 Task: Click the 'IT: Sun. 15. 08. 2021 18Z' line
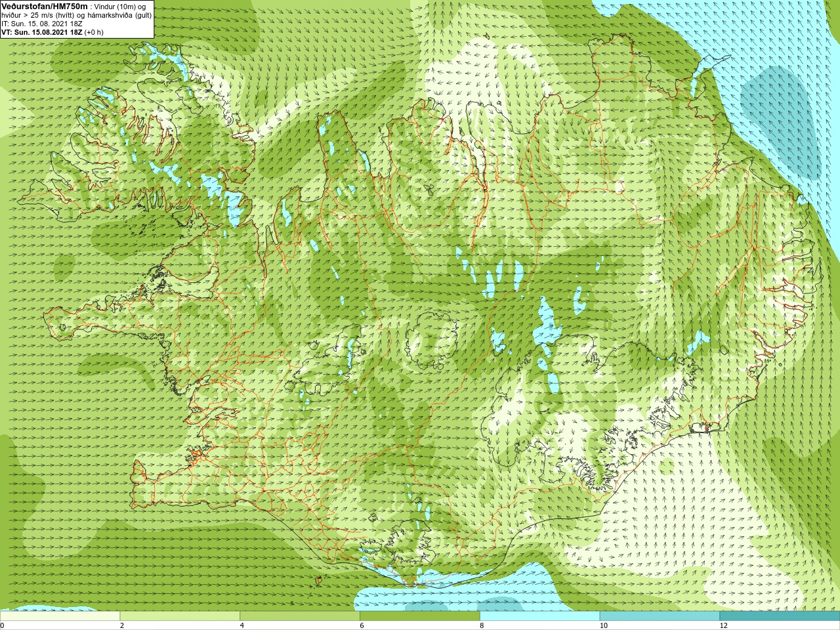coord(42,24)
